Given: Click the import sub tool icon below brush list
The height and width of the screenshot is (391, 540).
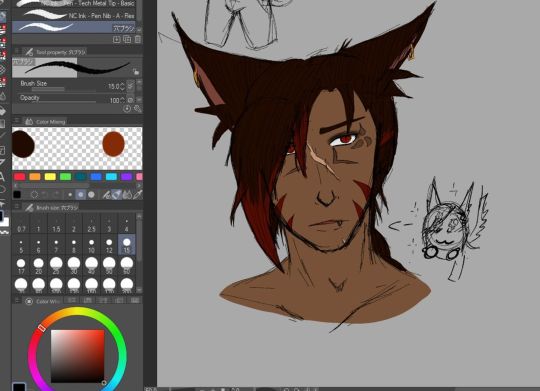Looking at the screenshot, I should tap(117, 39).
